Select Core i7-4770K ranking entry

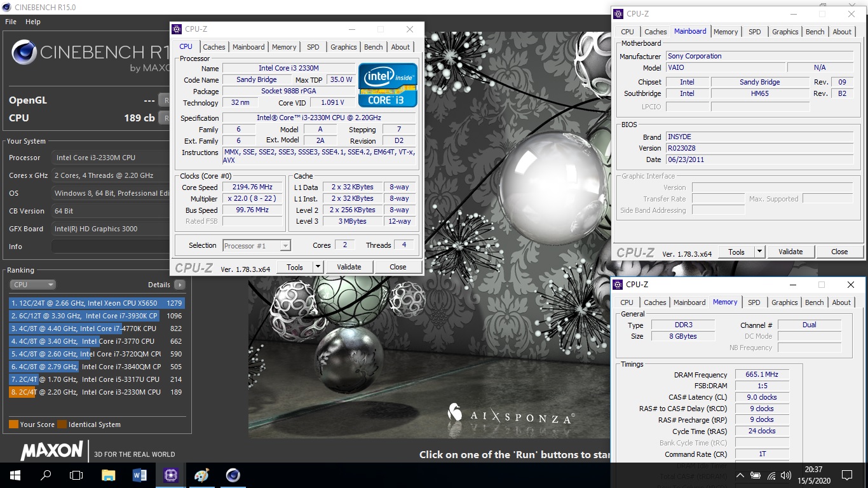pos(97,329)
